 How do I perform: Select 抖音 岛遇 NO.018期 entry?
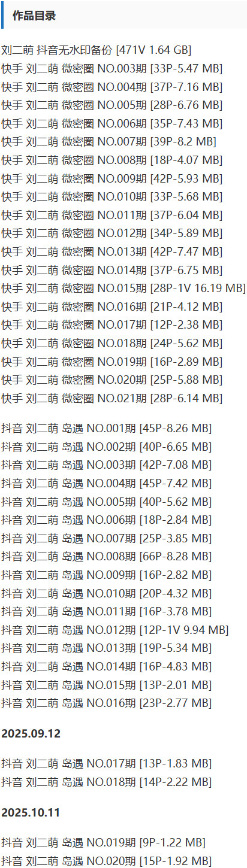(x=106, y=782)
